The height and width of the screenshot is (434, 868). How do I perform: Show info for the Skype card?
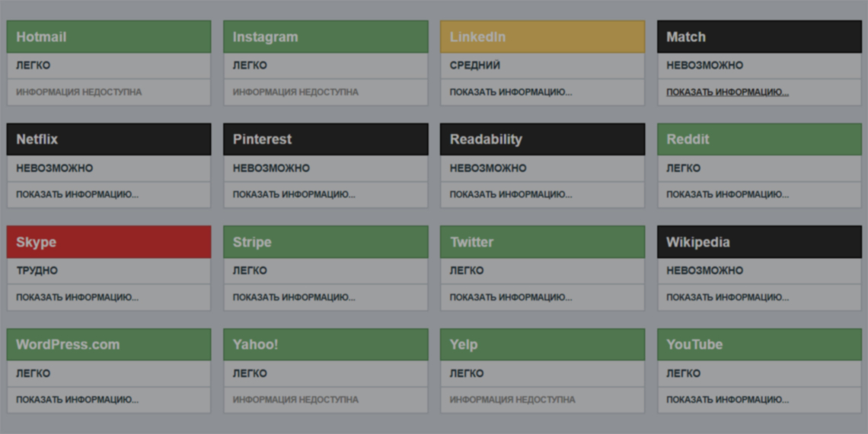77,297
